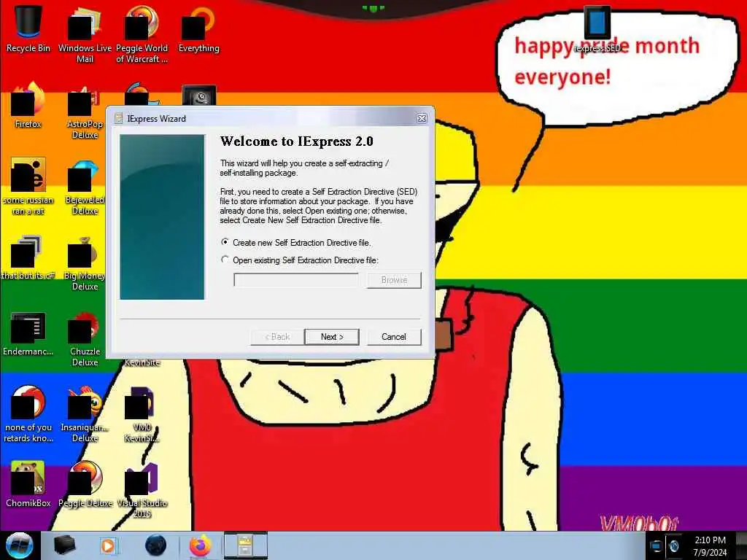Open the Recycle Bin desktop icon
Image resolution: width=747 pixels, height=560 pixels.
(28, 28)
